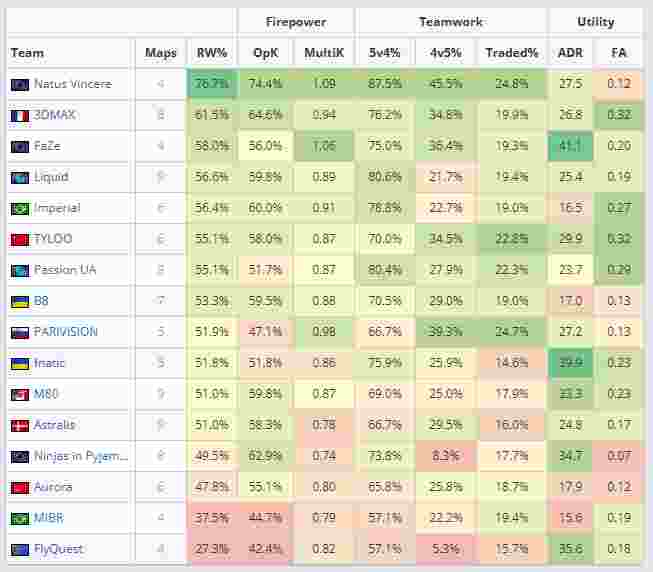Open the Aurora team link
Image resolution: width=653 pixels, height=572 pixels.
click(54, 487)
